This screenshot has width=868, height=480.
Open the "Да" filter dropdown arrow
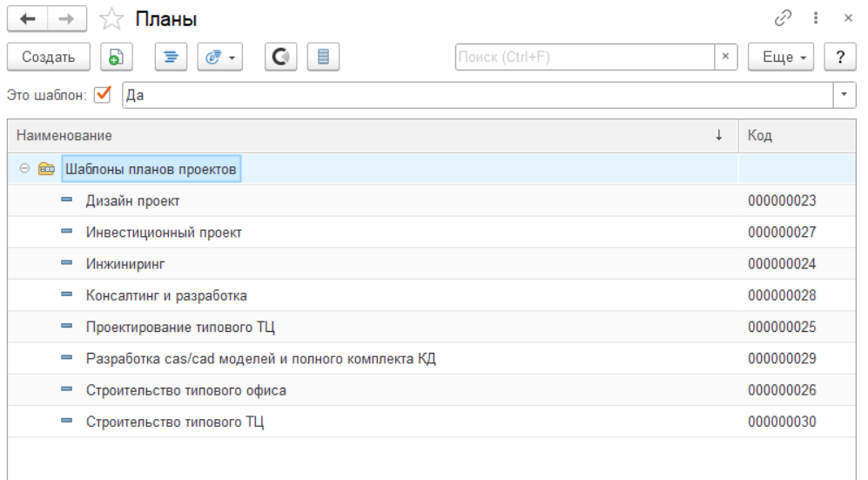pyautogui.click(x=845, y=95)
